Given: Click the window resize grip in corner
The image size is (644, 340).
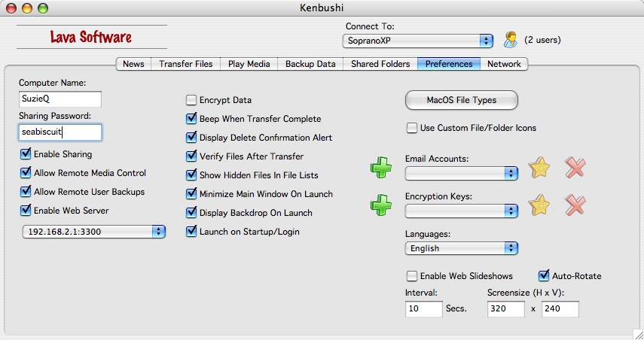Looking at the screenshot, I should 638,334.
